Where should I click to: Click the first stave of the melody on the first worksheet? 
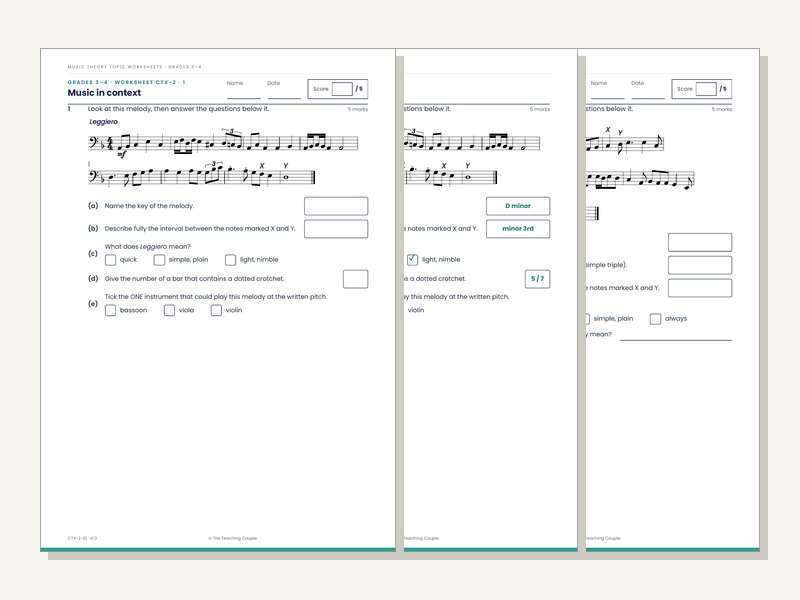223,142
